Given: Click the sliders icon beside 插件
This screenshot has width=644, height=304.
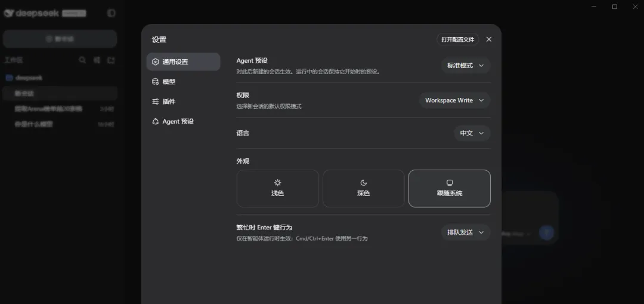Looking at the screenshot, I should click(155, 101).
